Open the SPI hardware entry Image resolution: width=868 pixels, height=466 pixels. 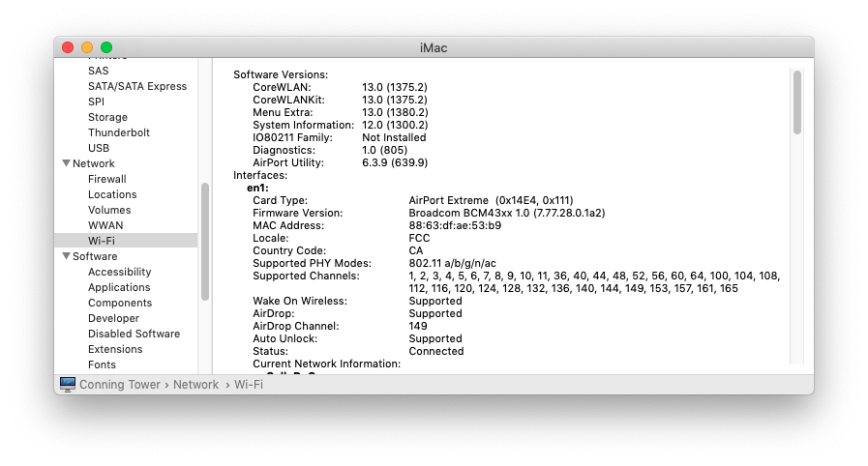point(96,102)
